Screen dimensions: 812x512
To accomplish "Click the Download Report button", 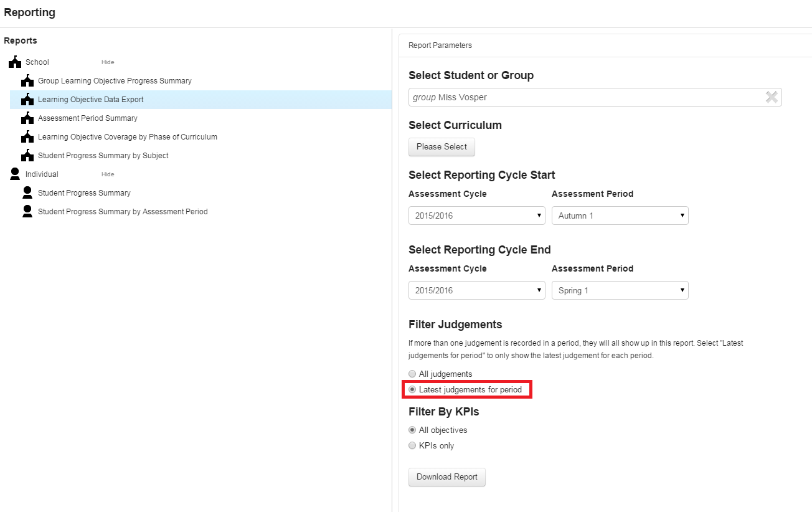I will [446, 477].
